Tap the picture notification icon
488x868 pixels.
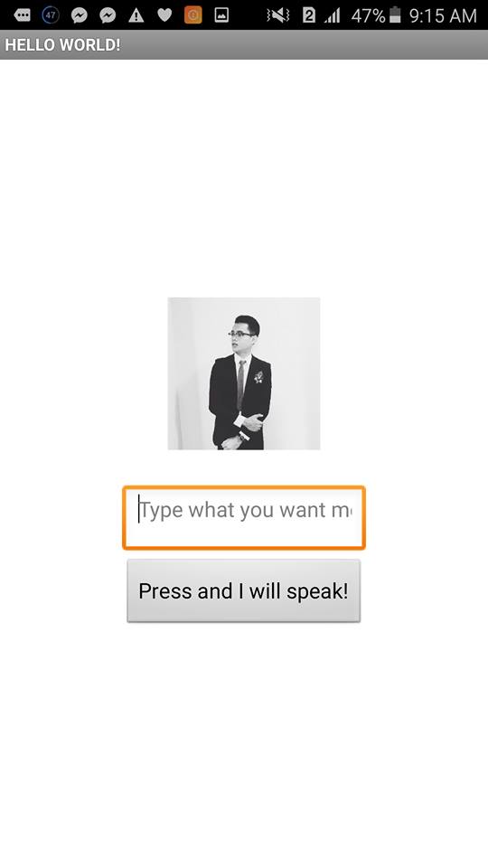point(221,15)
